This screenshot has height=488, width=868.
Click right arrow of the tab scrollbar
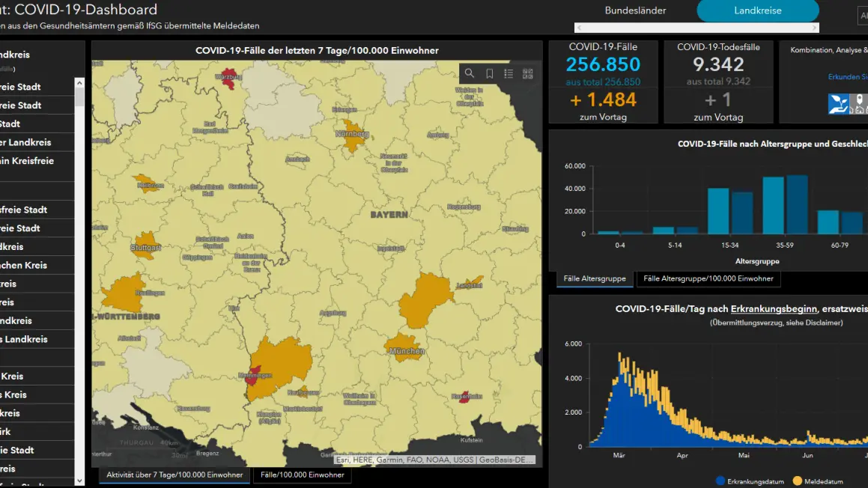pyautogui.click(x=814, y=28)
